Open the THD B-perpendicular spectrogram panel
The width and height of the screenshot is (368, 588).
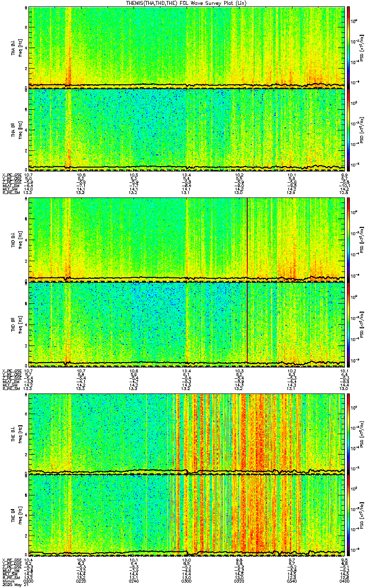tap(187, 240)
